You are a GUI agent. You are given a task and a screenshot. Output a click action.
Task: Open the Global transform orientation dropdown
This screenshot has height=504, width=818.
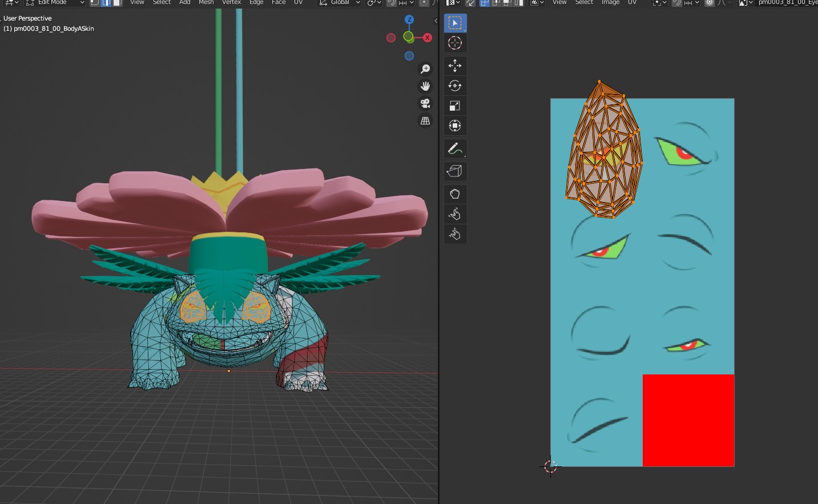click(340, 2)
